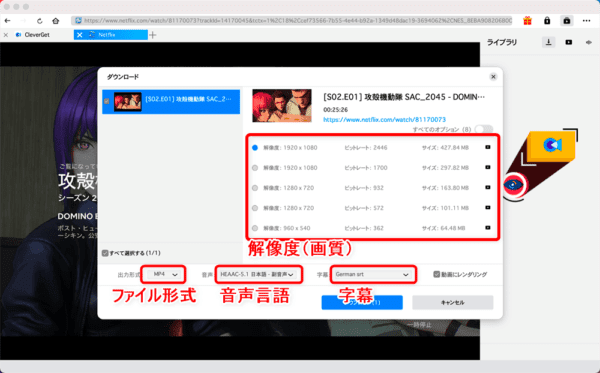Click the ライブラリ heading
600x373 pixels.
pos(502,42)
